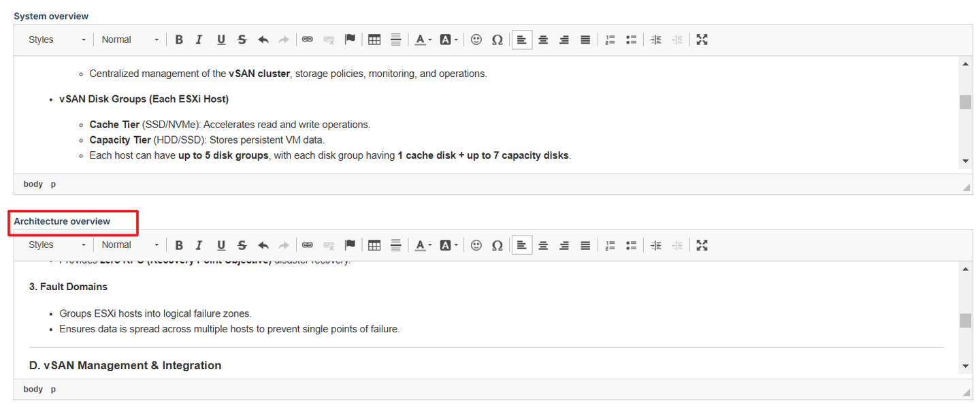The width and height of the screenshot is (980, 410).
Task: Undo last change in System overview editor
Action: [263, 40]
